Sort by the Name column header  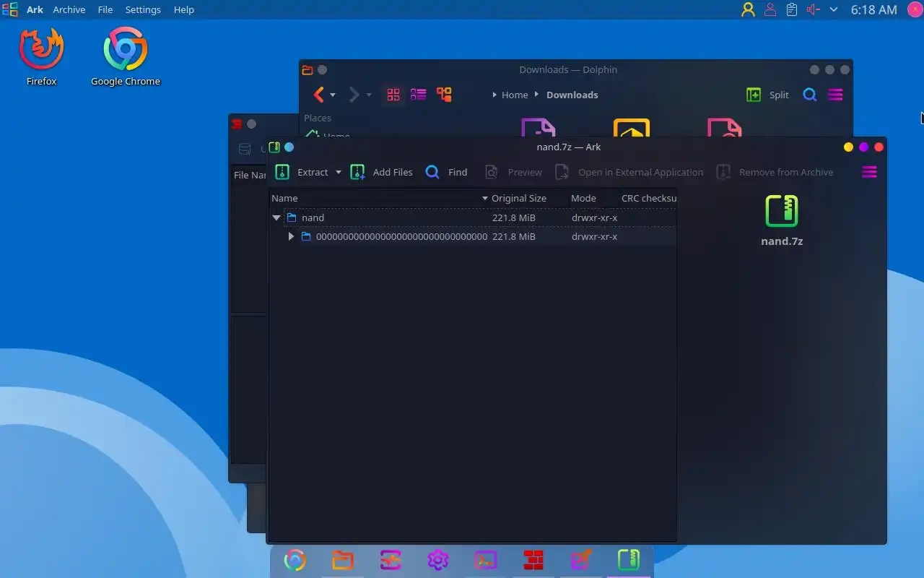click(380, 198)
